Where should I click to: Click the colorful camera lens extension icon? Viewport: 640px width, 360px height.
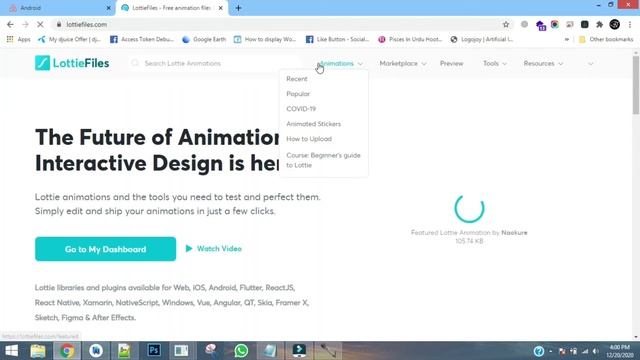pos(554,24)
